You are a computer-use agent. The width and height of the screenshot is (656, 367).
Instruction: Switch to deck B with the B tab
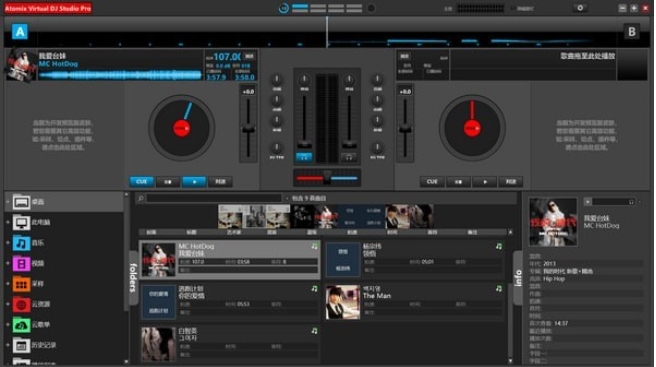pyautogui.click(x=632, y=32)
